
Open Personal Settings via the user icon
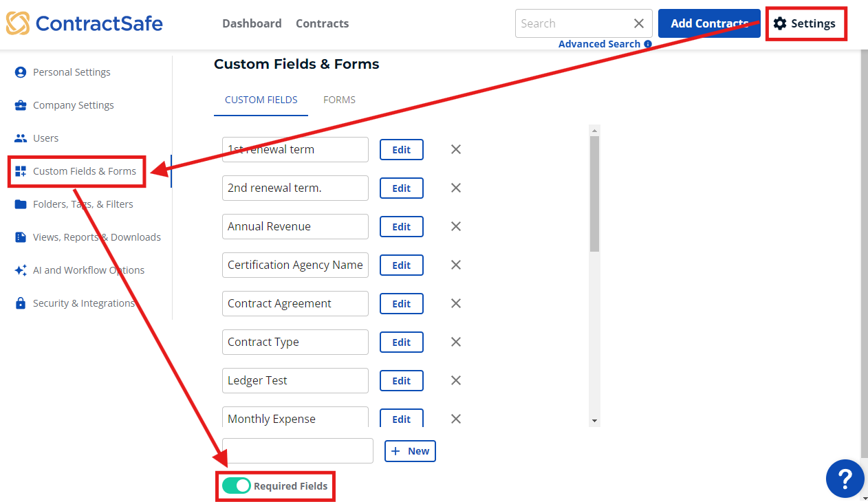[x=21, y=72]
